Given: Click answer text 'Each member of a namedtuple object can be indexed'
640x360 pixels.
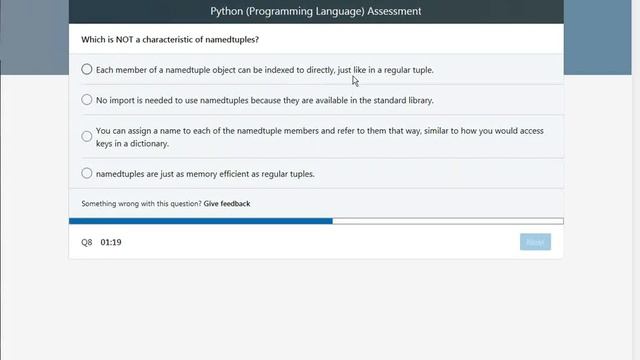Looking at the screenshot, I should coord(264,70).
